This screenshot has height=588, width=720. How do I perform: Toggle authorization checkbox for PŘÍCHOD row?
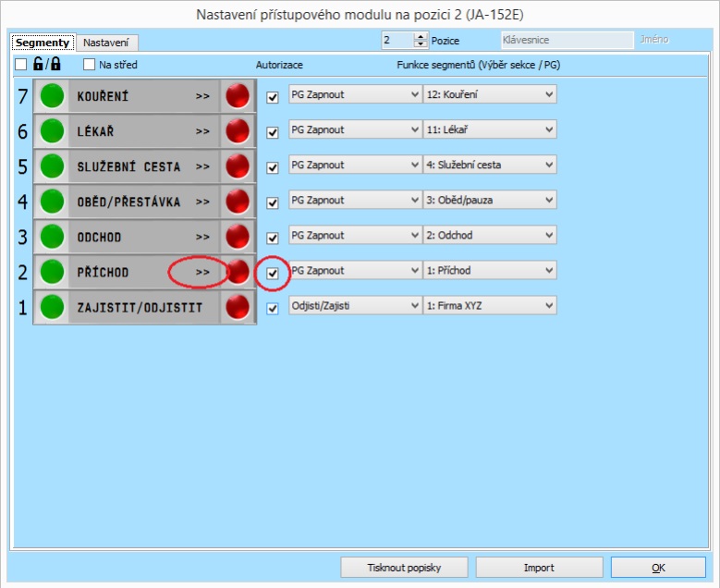click(272, 273)
